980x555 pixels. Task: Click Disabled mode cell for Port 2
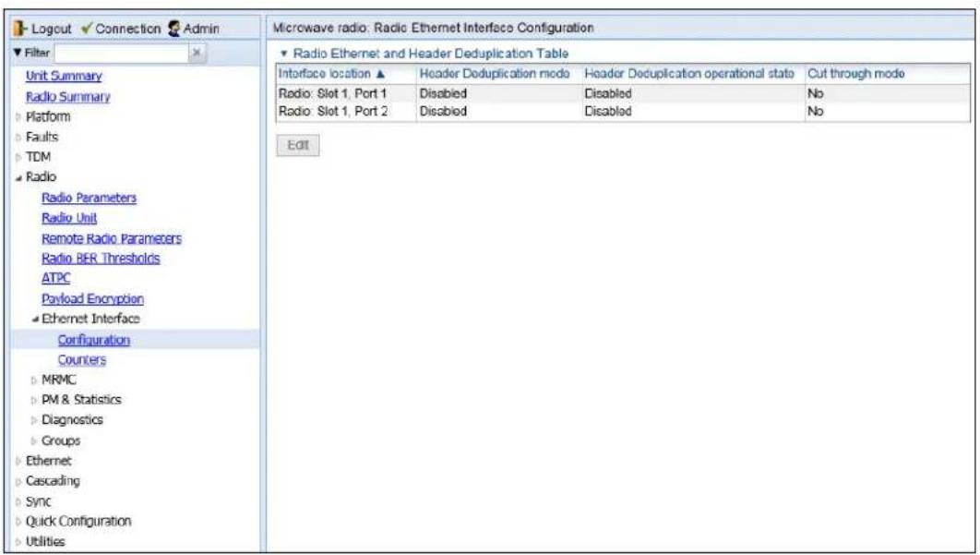(443, 112)
